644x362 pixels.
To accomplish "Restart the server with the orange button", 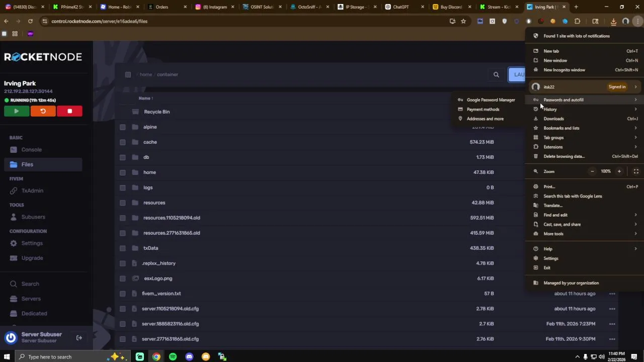I will [43, 111].
